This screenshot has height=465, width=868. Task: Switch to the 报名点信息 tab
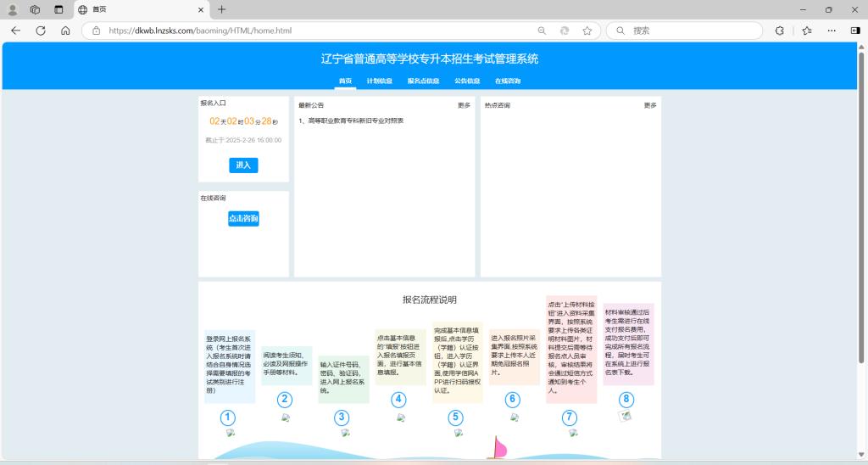click(423, 81)
